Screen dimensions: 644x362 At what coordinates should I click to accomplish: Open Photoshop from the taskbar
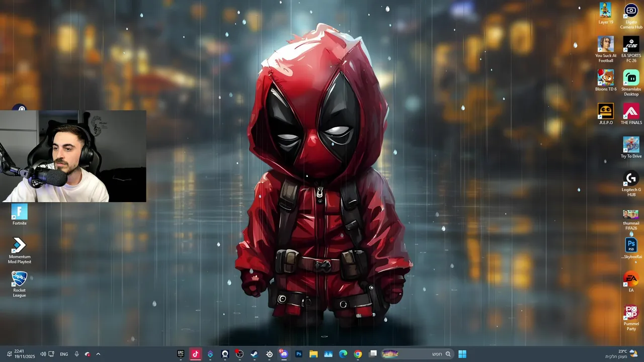[298, 354]
